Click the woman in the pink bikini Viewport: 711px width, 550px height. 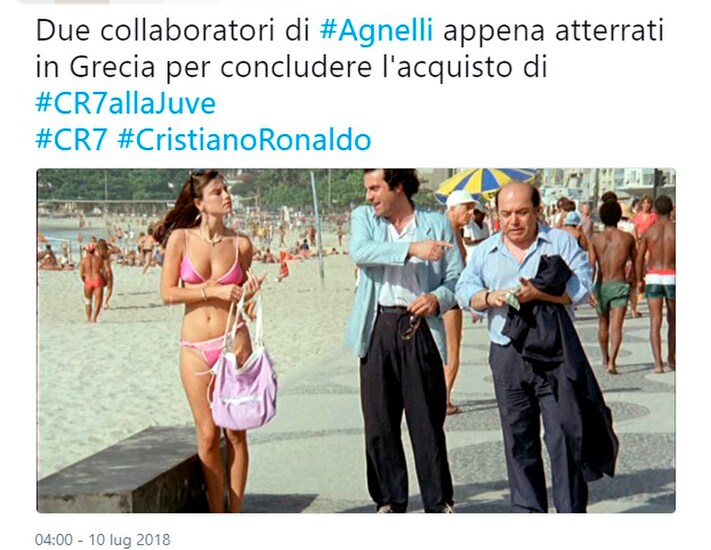click(x=211, y=340)
